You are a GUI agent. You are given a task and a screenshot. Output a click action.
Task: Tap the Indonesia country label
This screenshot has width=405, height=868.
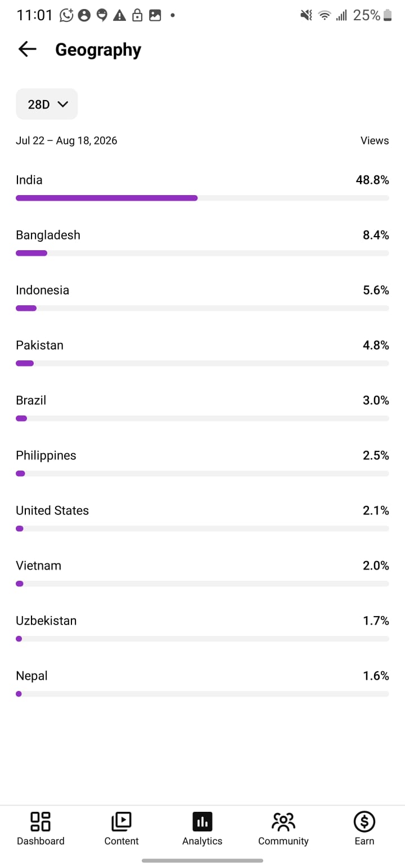coord(42,290)
